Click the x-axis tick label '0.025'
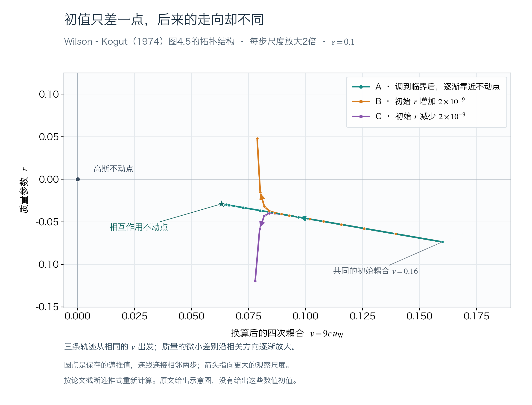Screen dimensions: 532x405 click(x=134, y=316)
